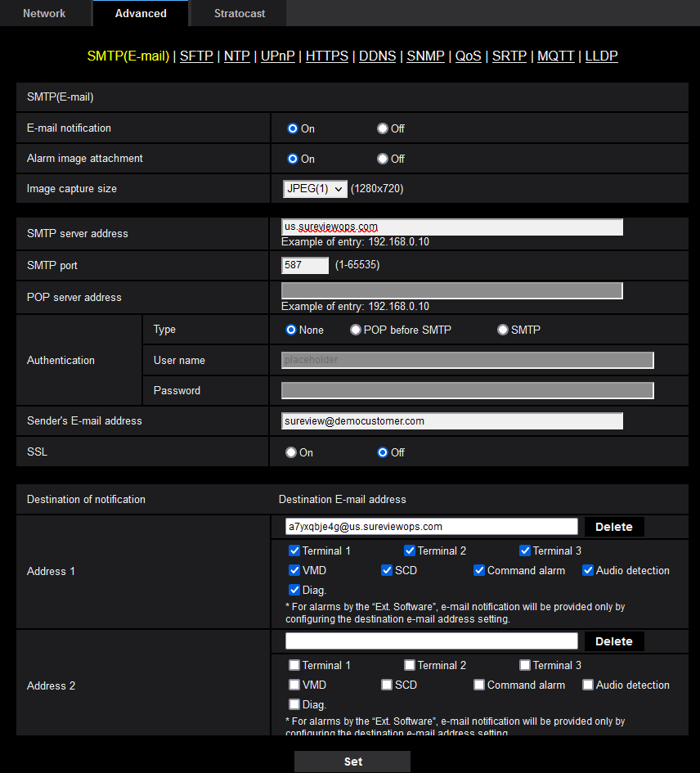
Task: Choose None authentication type
Action: (291, 330)
